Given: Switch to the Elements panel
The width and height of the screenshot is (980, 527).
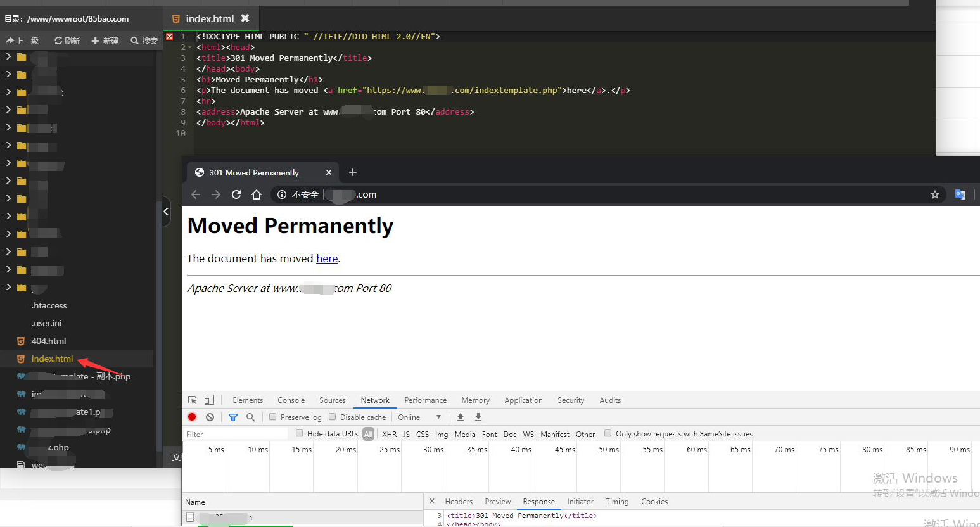Looking at the screenshot, I should tap(248, 400).
